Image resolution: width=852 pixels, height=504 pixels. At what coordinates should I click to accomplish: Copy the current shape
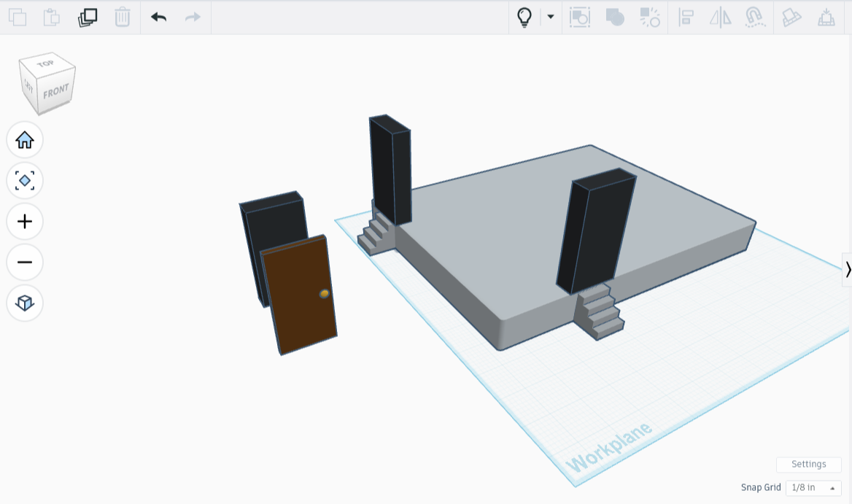16,17
